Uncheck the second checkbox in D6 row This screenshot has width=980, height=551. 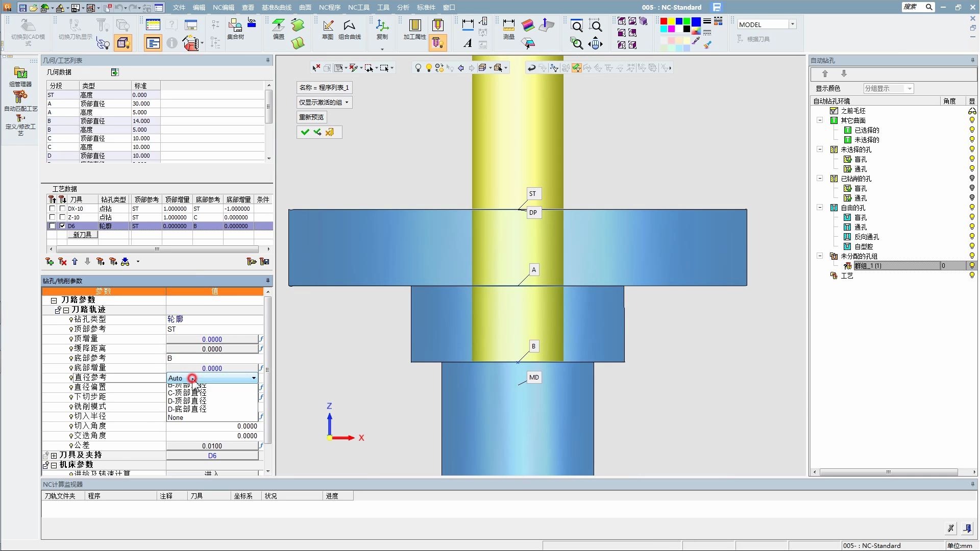62,226
